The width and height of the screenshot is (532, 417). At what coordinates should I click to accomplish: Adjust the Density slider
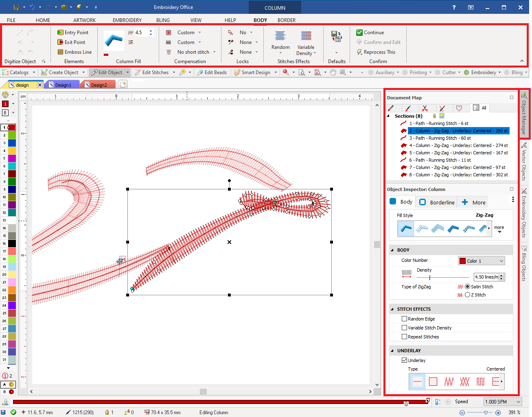[430, 277]
